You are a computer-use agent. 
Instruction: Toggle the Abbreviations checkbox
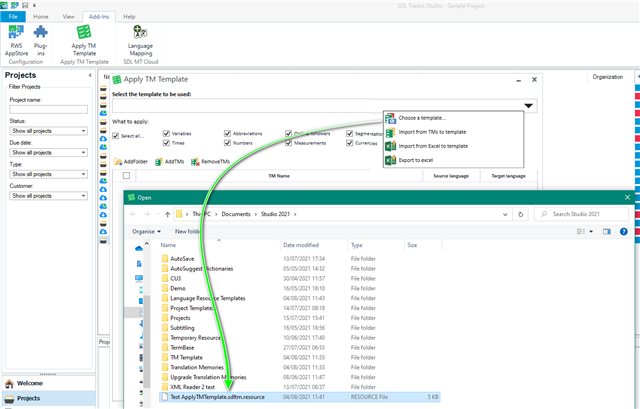pyautogui.click(x=227, y=133)
